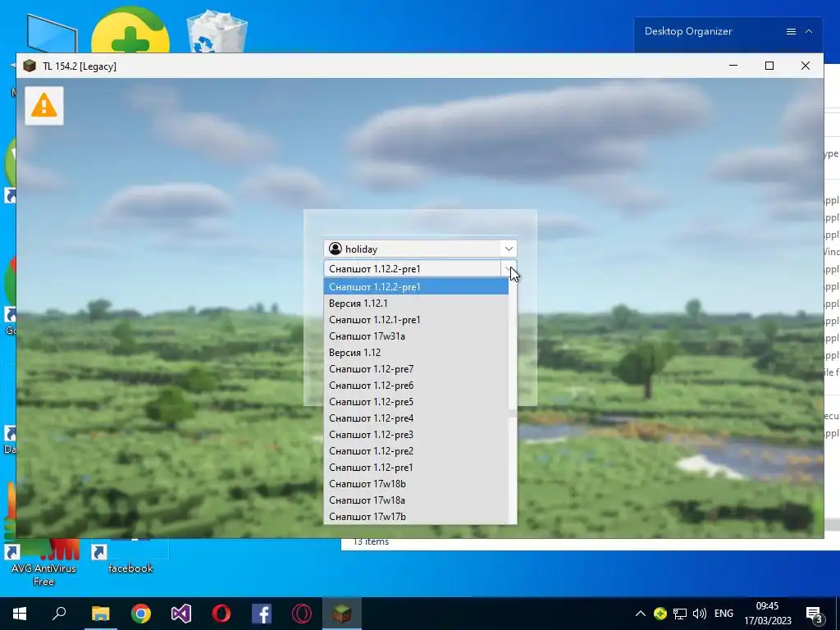
Task: Choose Снапшот 1.12-pre5 entry
Action: 416,402
